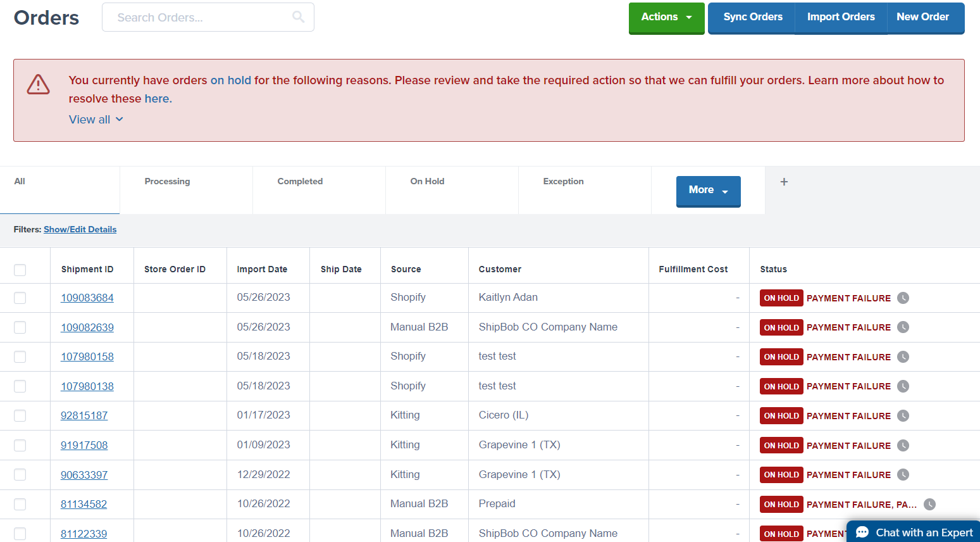Check the box for shipment 109082639
Image resolution: width=980 pixels, height=542 pixels.
pyautogui.click(x=20, y=327)
